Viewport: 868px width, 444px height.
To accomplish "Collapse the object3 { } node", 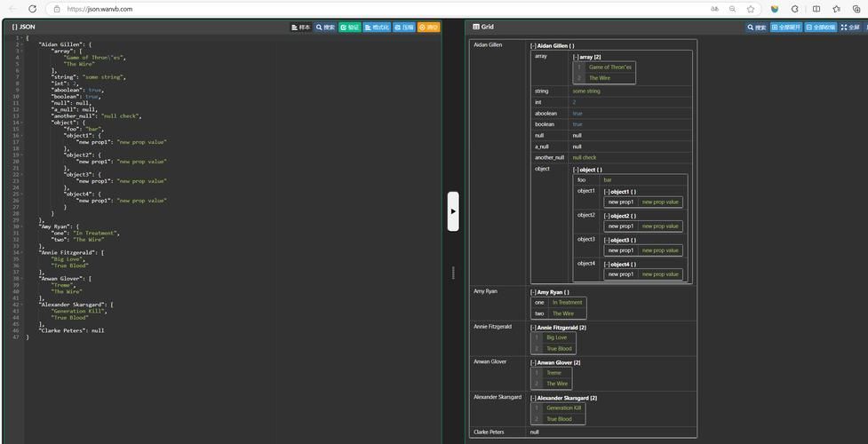I will [x=607, y=241].
